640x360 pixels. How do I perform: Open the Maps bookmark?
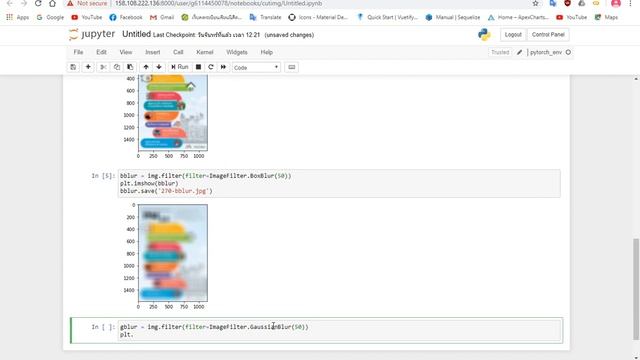606,17
